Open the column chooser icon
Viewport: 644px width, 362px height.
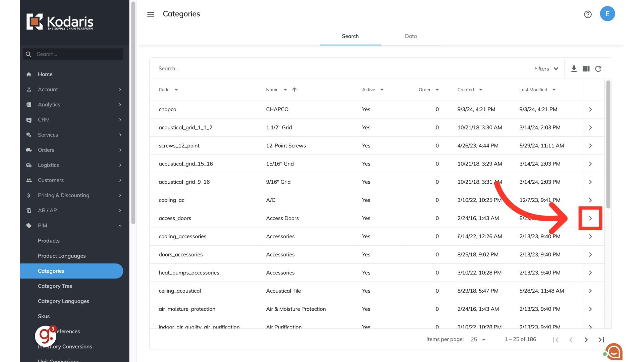(586, 69)
